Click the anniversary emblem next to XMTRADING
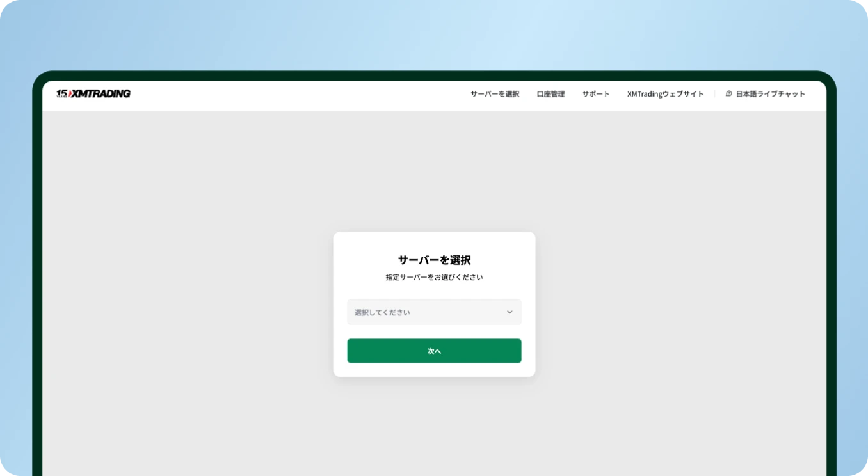This screenshot has height=476, width=868. 63,93
